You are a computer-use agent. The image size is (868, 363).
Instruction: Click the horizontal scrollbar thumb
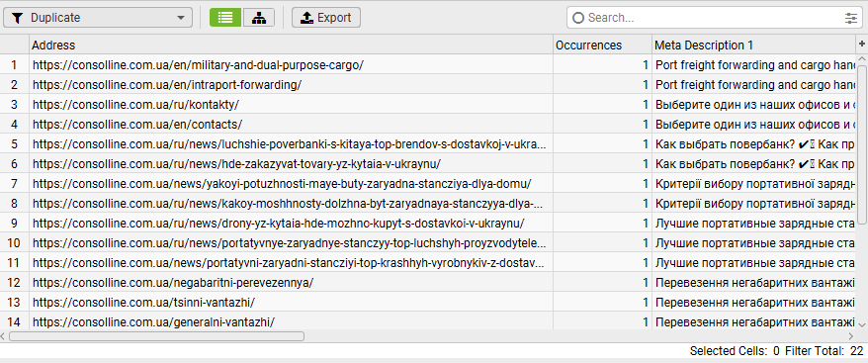[x=156, y=336]
